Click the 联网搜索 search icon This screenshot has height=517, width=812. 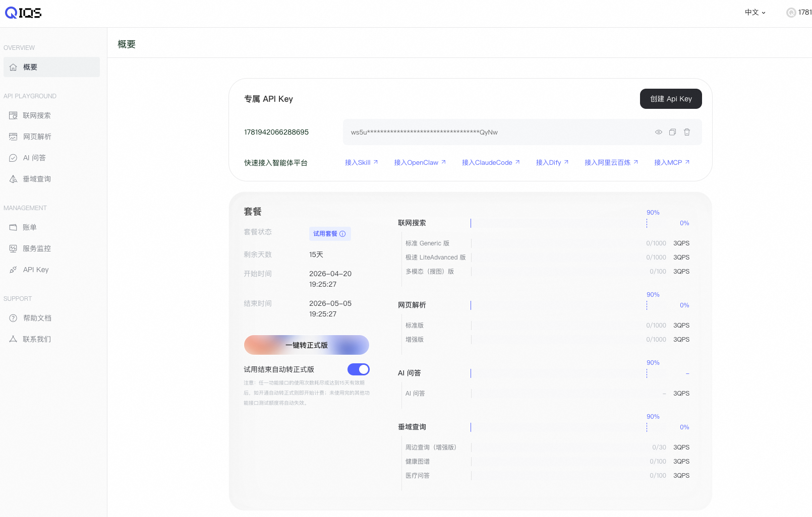pyautogui.click(x=13, y=115)
